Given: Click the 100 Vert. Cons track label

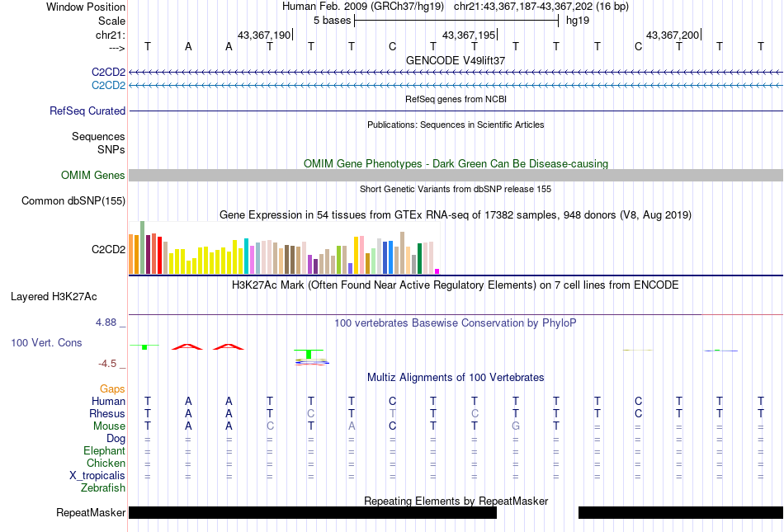Looking at the screenshot, I should [46, 342].
